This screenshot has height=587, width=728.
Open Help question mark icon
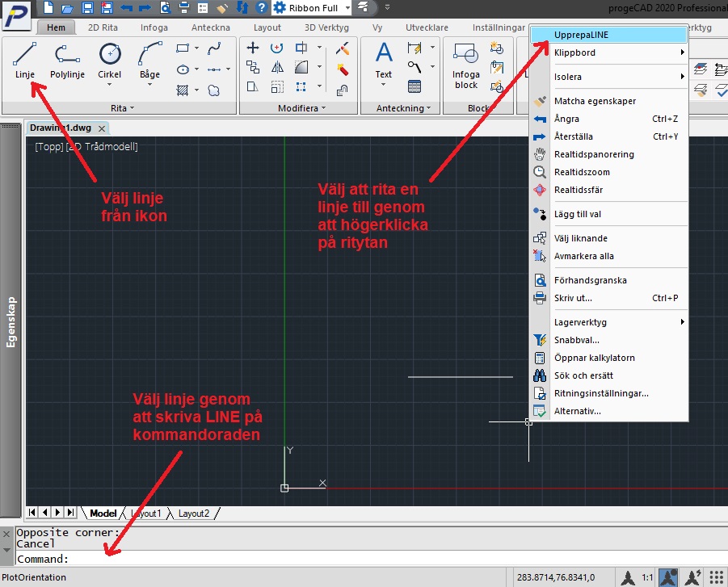click(262, 7)
